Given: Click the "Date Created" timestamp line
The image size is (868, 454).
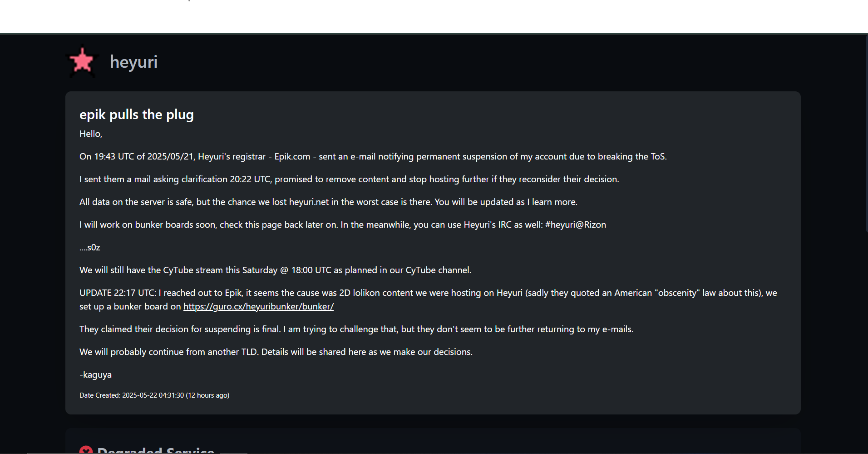Looking at the screenshot, I should point(154,395).
